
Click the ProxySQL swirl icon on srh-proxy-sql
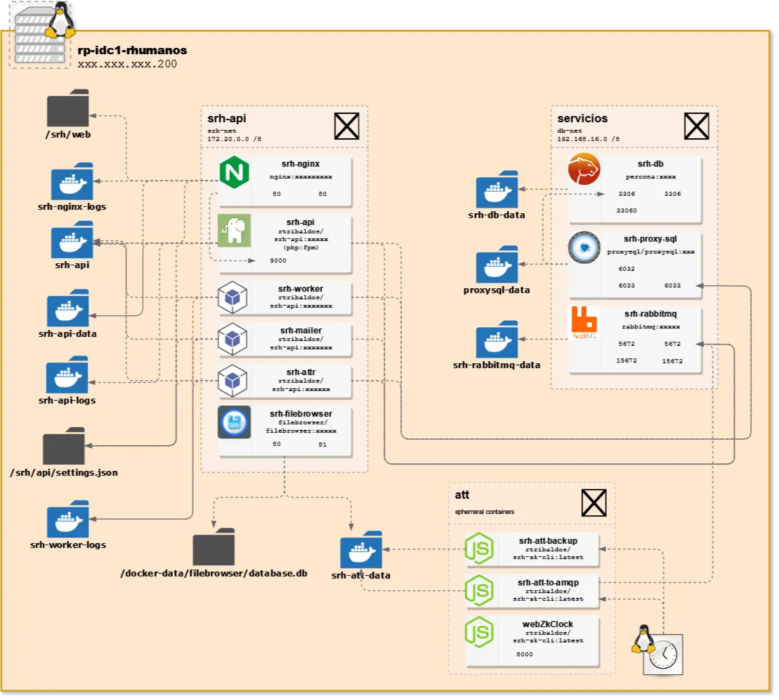(583, 247)
